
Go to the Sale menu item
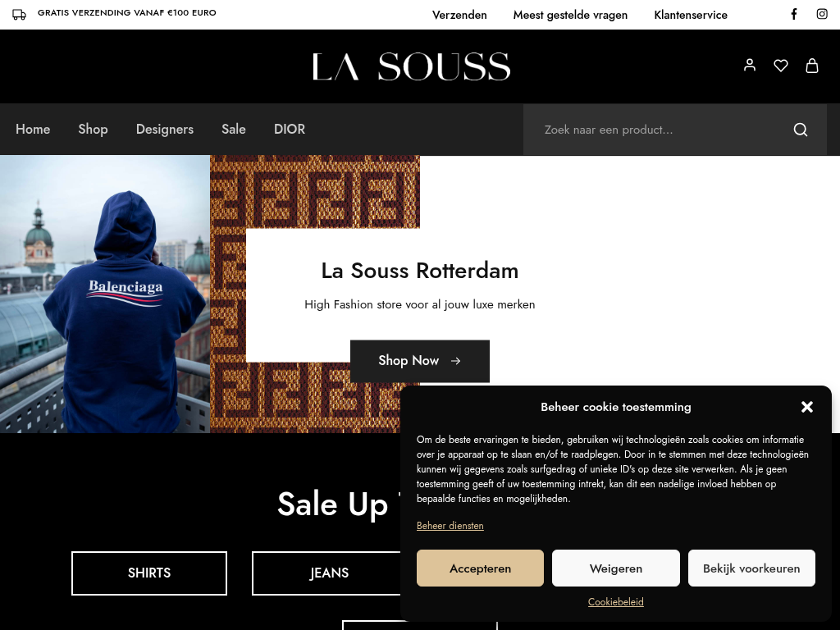coord(234,129)
